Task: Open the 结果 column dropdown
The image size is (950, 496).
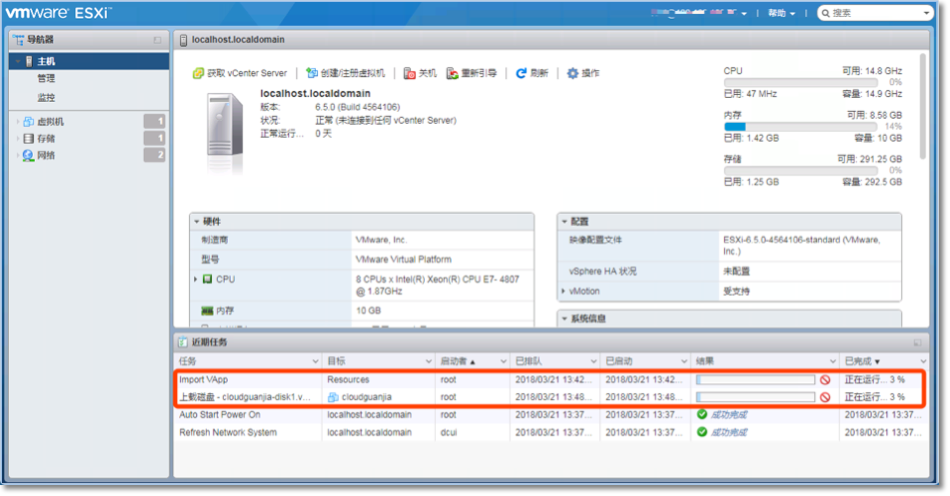Action: [x=832, y=362]
